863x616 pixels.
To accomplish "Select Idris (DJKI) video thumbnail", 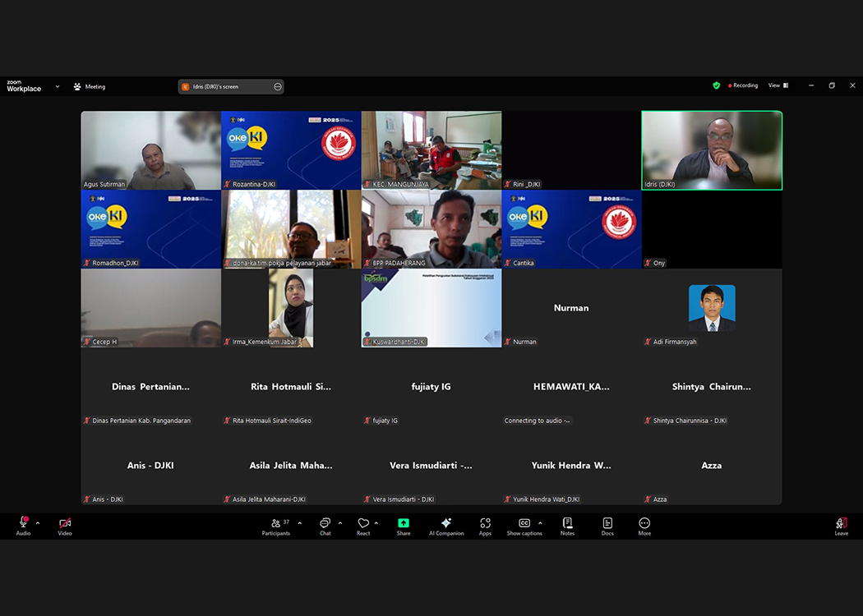I will [x=711, y=149].
